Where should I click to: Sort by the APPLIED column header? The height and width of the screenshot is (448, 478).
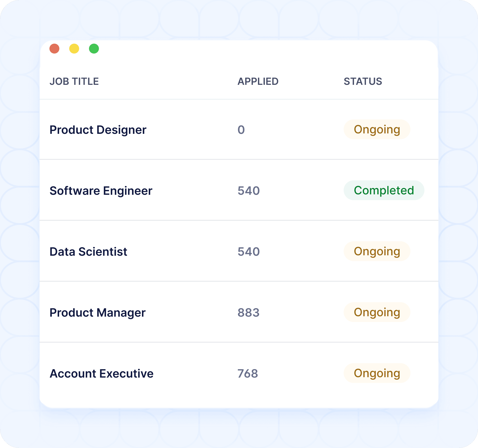(258, 82)
